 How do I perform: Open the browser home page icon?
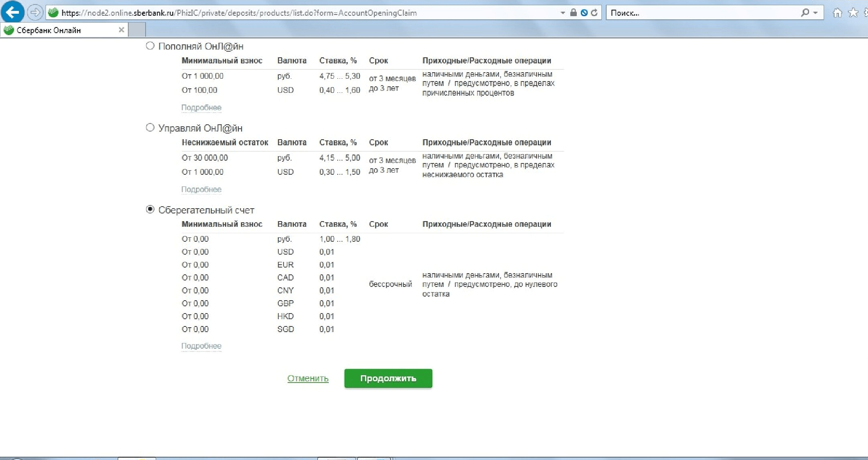point(837,13)
